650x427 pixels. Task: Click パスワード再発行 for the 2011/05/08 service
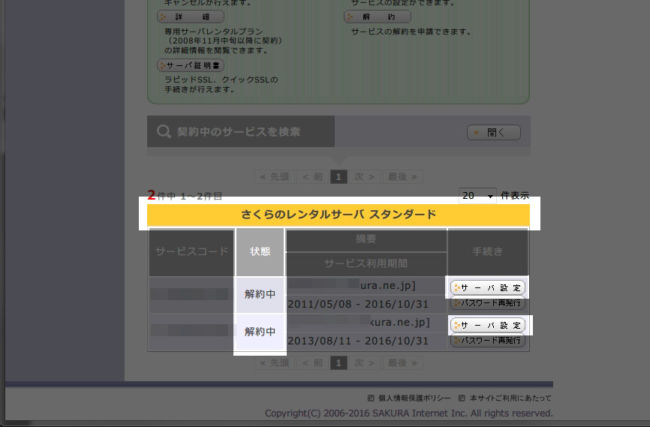click(488, 303)
